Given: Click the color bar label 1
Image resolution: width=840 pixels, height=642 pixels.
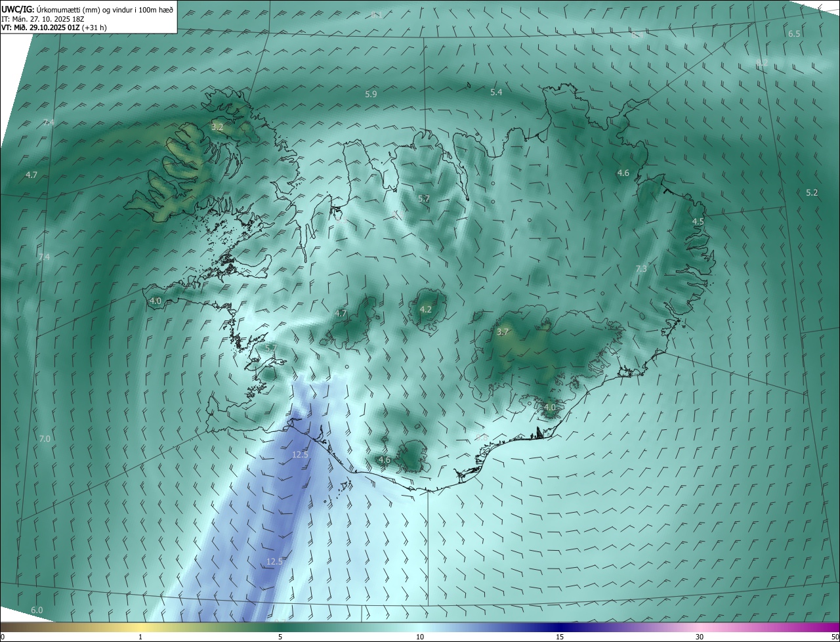Looking at the screenshot, I should [x=140, y=637].
